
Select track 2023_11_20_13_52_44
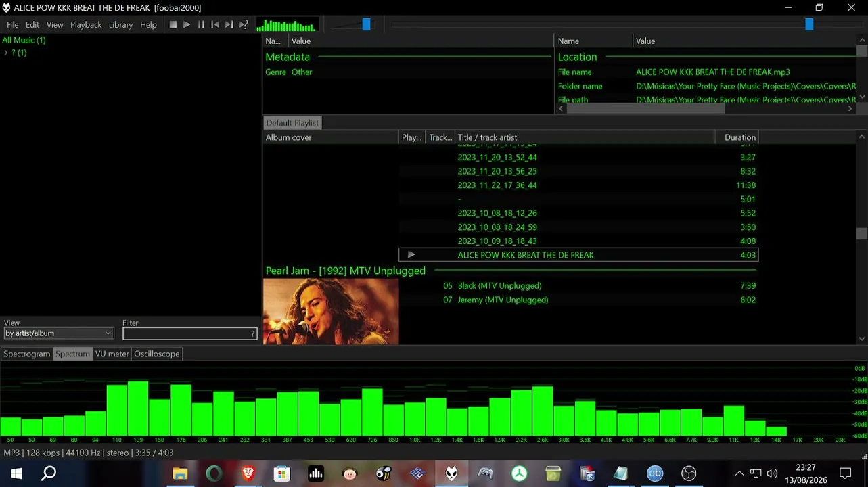[x=578, y=157]
